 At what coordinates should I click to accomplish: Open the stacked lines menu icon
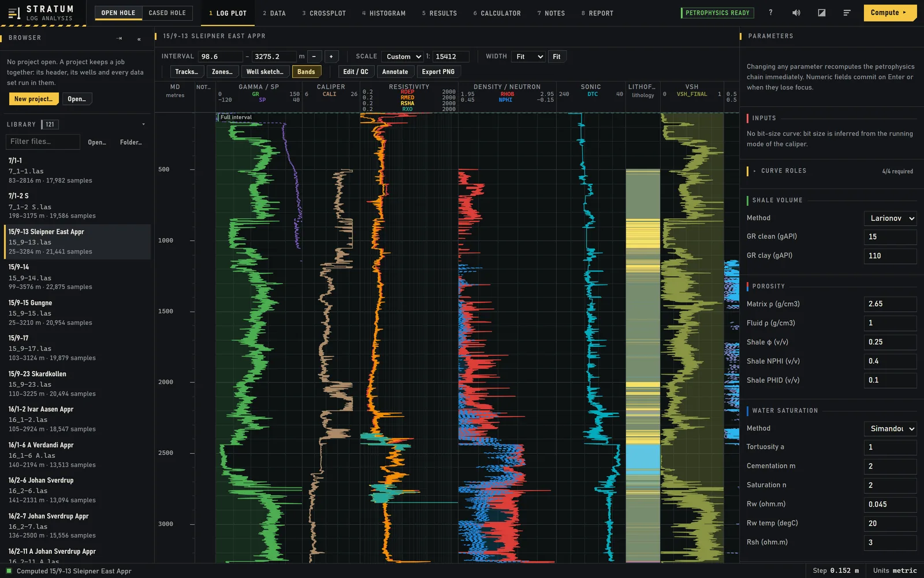coord(847,13)
